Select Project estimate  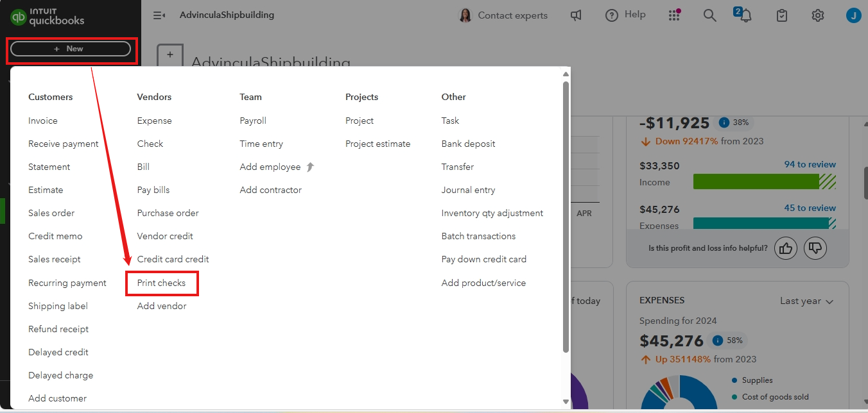pyautogui.click(x=378, y=144)
